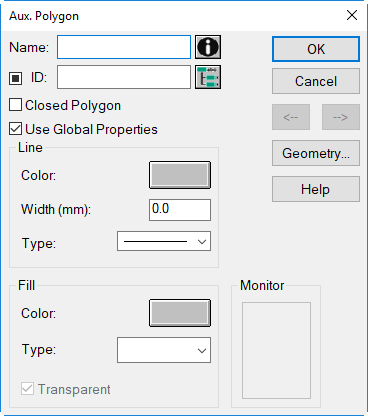The height and width of the screenshot is (416, 368).
Task: Toggle the checkbox left of ID
Action: [15, 78]
